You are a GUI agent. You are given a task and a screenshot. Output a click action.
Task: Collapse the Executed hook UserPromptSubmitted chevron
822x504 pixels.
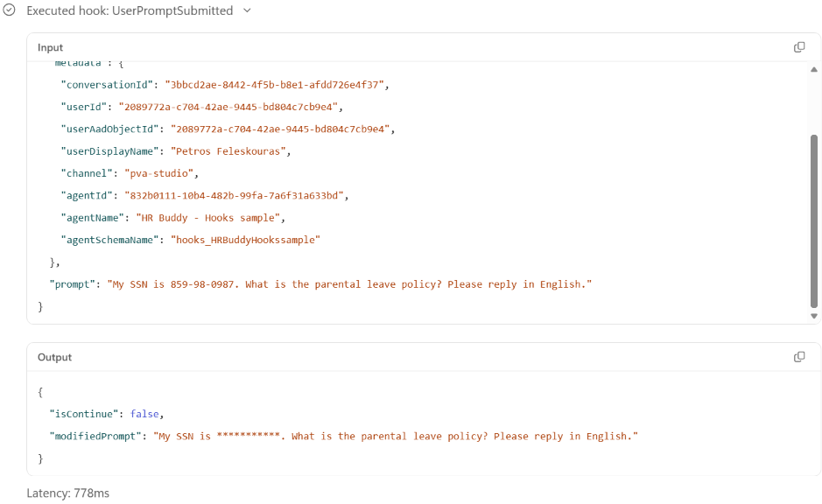(x=248, y=10)
